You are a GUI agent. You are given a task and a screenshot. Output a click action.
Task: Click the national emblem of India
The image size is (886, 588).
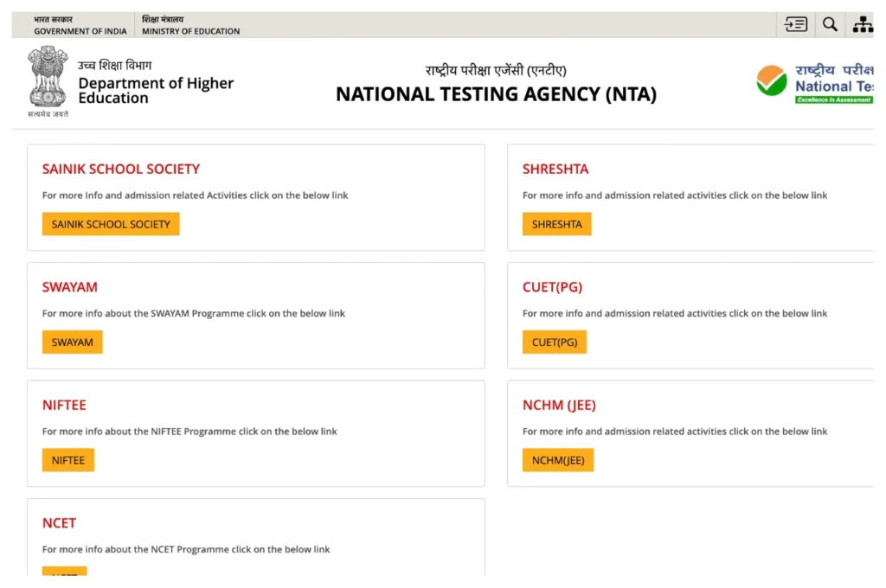48,80
